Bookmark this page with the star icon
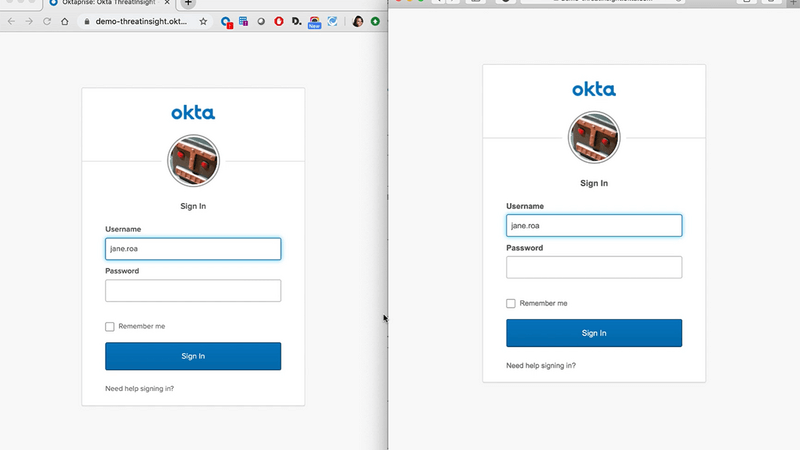This screenshot has width=800, height=450. 203,21
